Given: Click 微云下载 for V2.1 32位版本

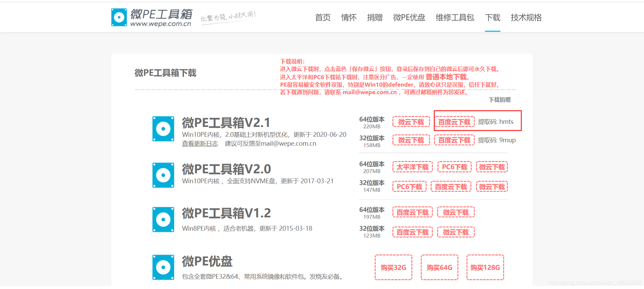Looking at the screenshot, I should [411, 140].
